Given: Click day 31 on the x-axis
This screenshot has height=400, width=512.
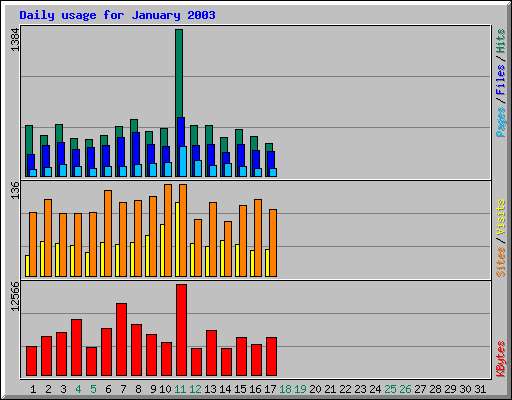Looking at the screenshot, I should coord(480,389).
